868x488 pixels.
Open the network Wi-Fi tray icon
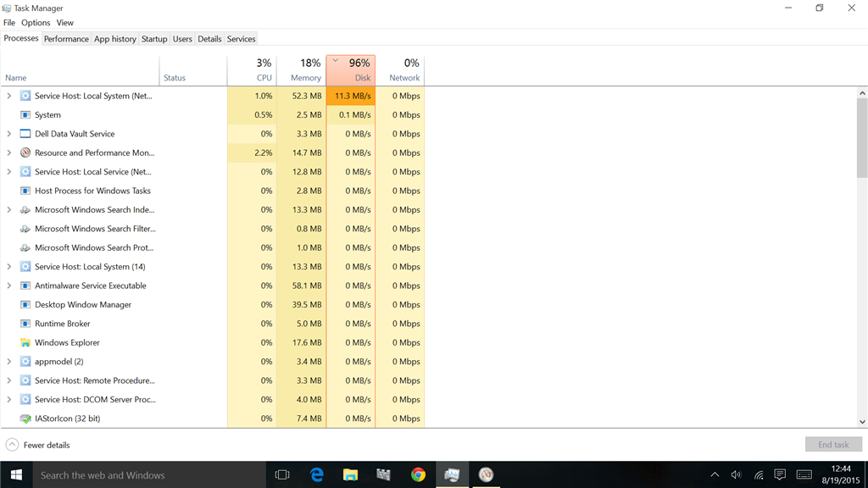tap(759, 474)
